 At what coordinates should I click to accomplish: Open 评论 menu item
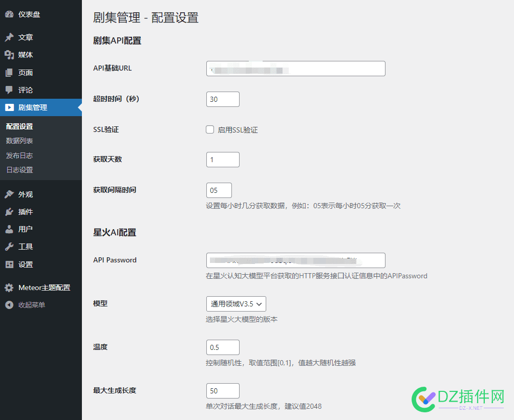click(40, 90)
